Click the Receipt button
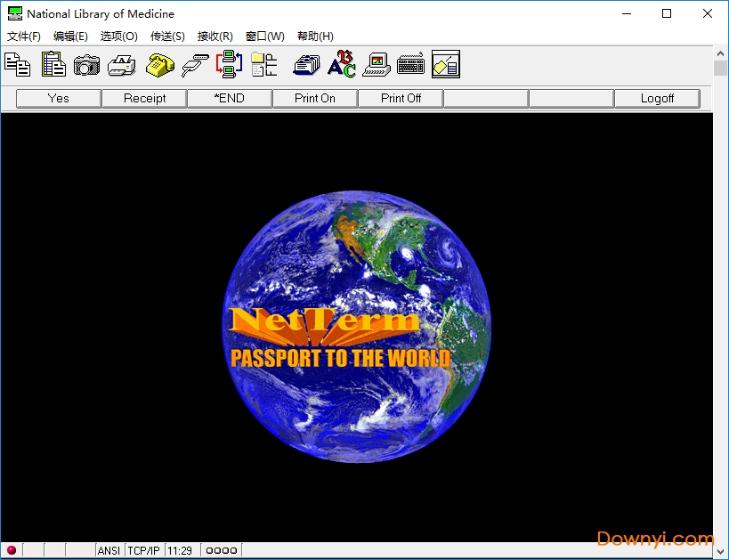This screenshot has height=560, width=729. 144,98
